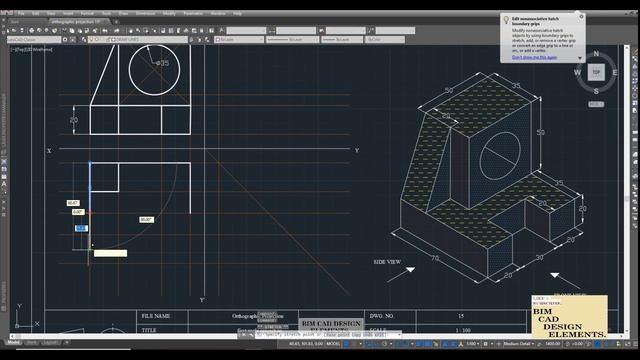This screenshot has width=640, height=360.
Task: Click the Cut icon in Standard toolbar
Action: [x=64, y=31]
